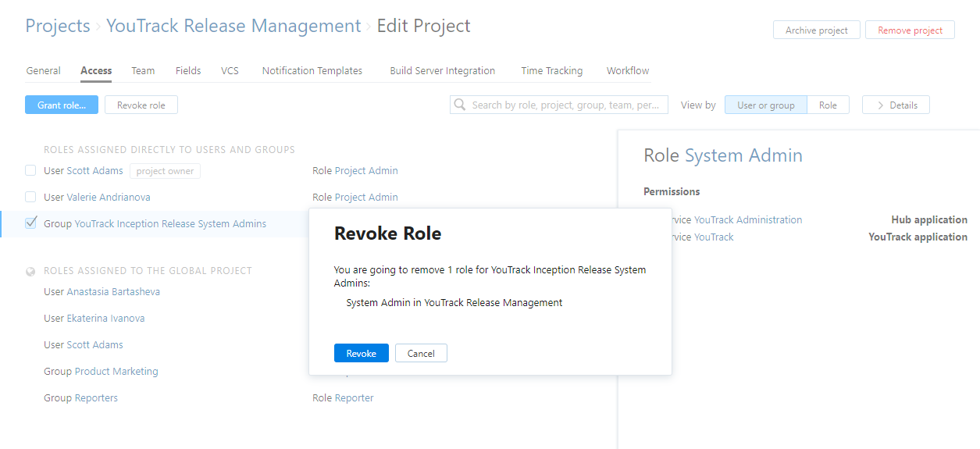This screenshot has height=449, width=980.
Task: Expand the Details panel chevron
Action: (x=881, y=105)
